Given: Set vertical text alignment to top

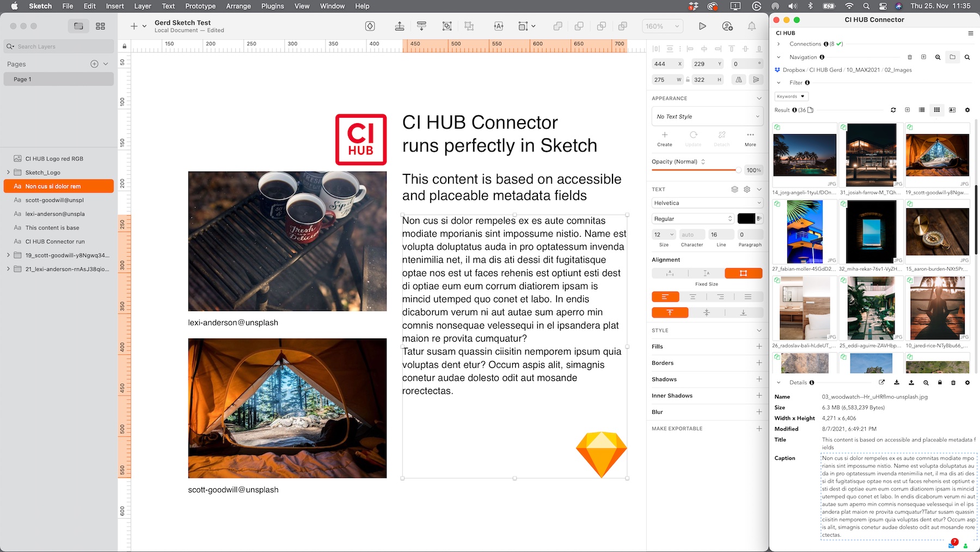Looking at the screenshot, I should pos(670,313).
